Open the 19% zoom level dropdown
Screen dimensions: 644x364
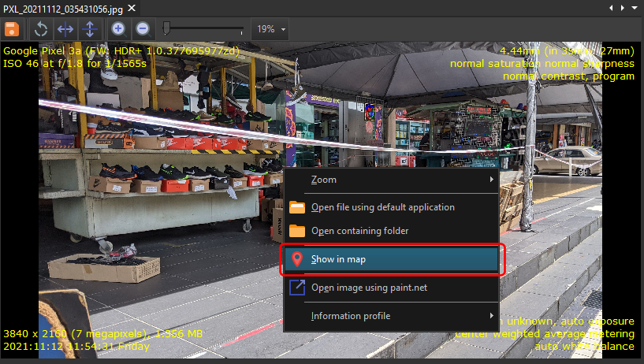(x=270, y=29)
